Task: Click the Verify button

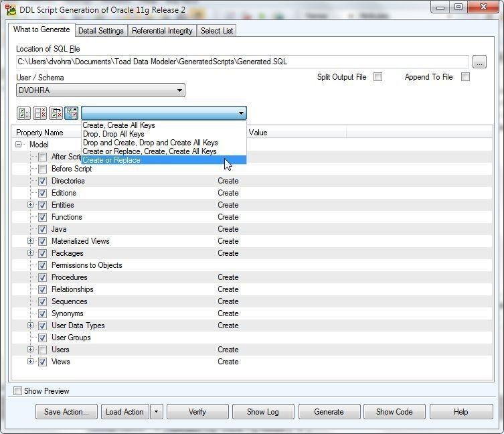Action: [x=197, y=412]
